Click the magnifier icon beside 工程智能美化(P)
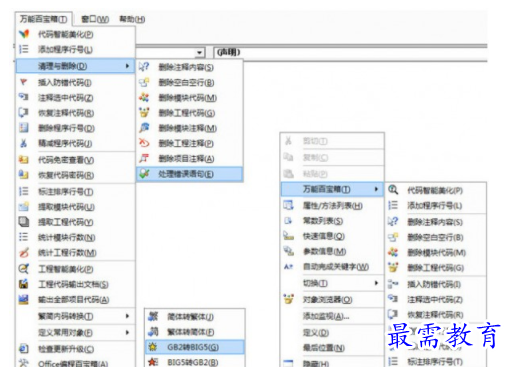Viewport: 509px width, 367px height. click(23, 269)
